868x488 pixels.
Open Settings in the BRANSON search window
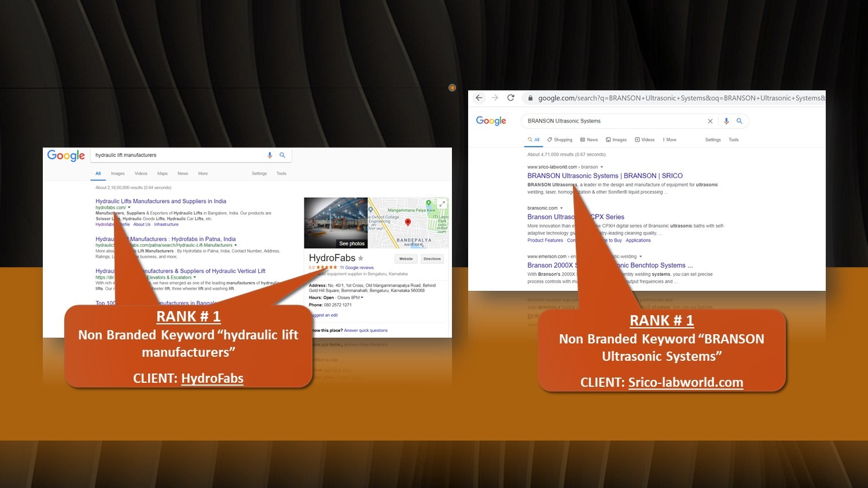pos(713,140)
